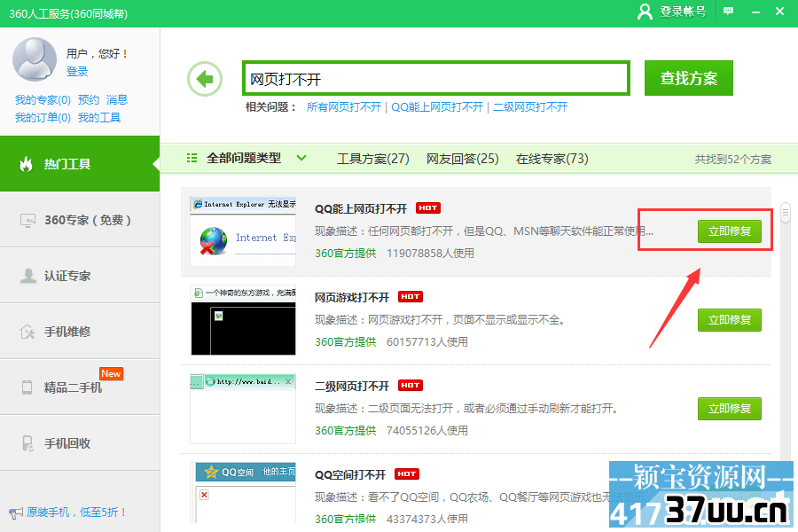
Task: Click the recycle phone icon beside 手机回收
Action: tap(27, 443)
